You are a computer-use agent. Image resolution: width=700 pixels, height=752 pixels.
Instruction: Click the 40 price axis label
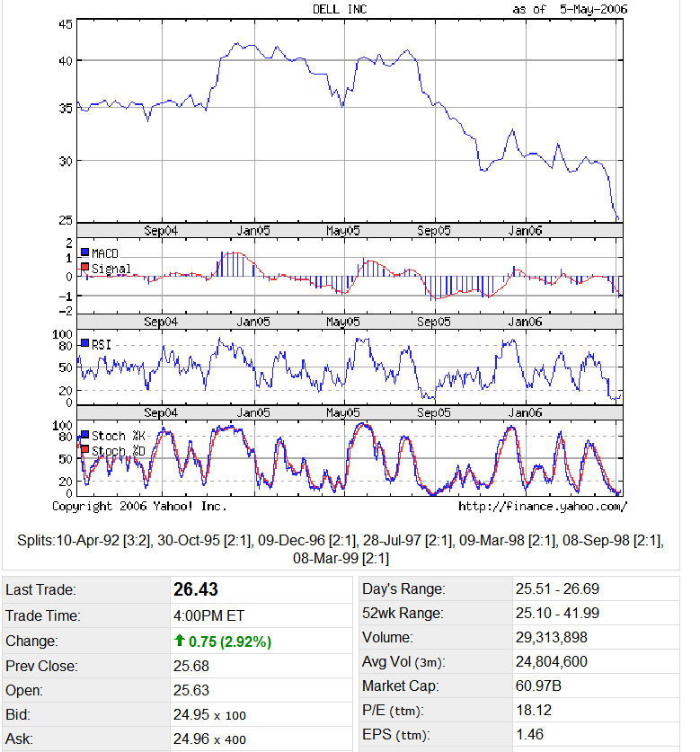point(66,61)
